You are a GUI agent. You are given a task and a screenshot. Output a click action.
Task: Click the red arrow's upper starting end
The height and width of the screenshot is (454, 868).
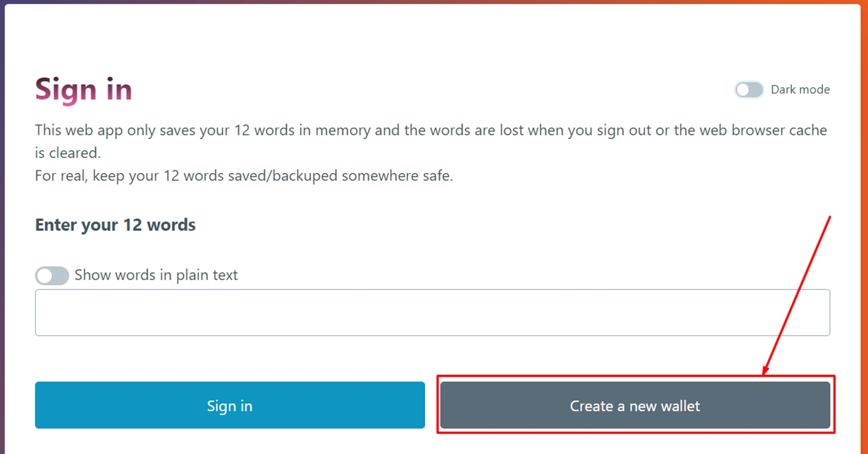829,218
